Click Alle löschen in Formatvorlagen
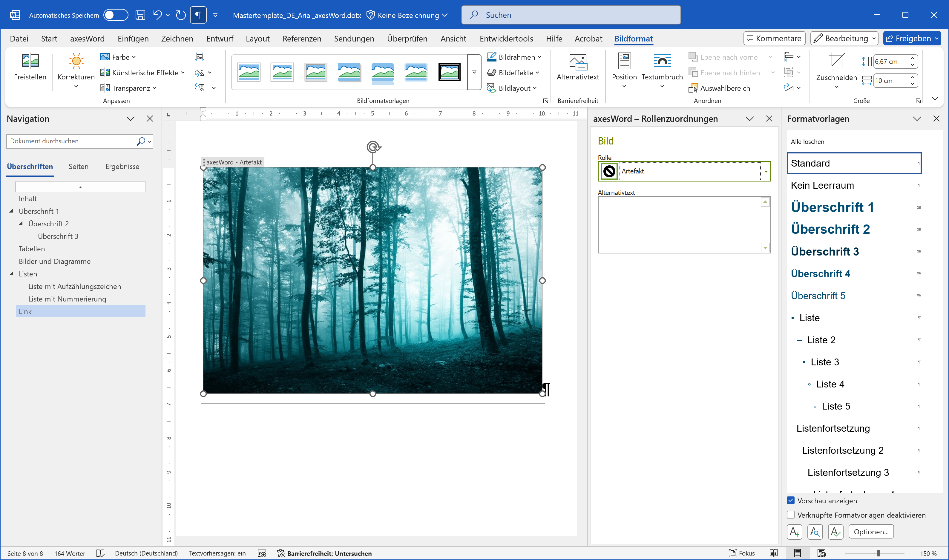This screenshot has width=949, height=560. (807, 141)
